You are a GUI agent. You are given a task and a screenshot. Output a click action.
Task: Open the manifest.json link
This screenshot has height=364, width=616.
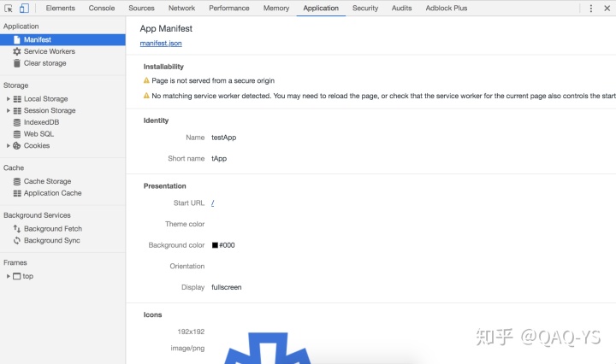click(x=161, y=43)
